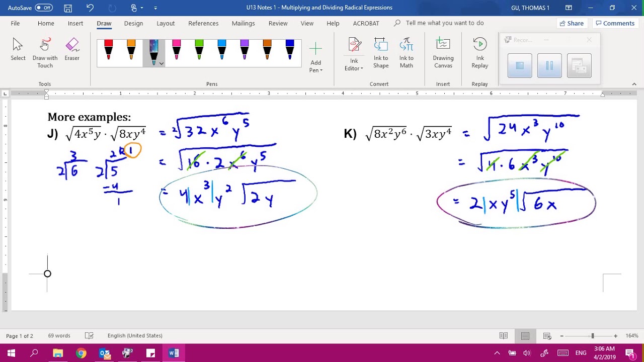
Task: Select the red pen
Action: pyautogui.click(x=108, y=50)
